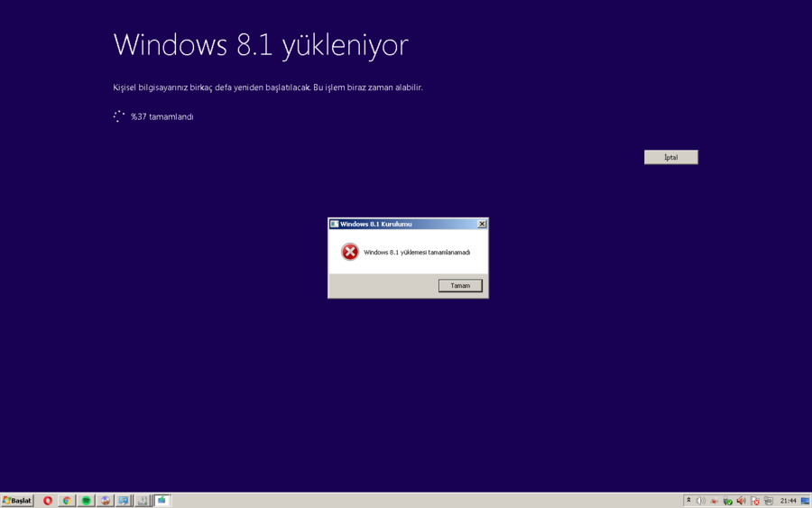Cancel installation with the İptal button
Viewport: 812px width, 508px height.
coord(670,157)
